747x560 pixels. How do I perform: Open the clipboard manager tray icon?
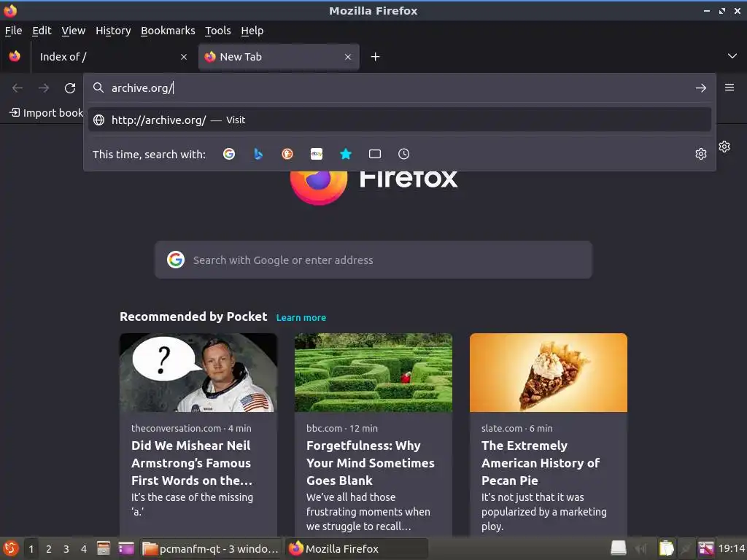pyautogui.click(x=666, y=548)
